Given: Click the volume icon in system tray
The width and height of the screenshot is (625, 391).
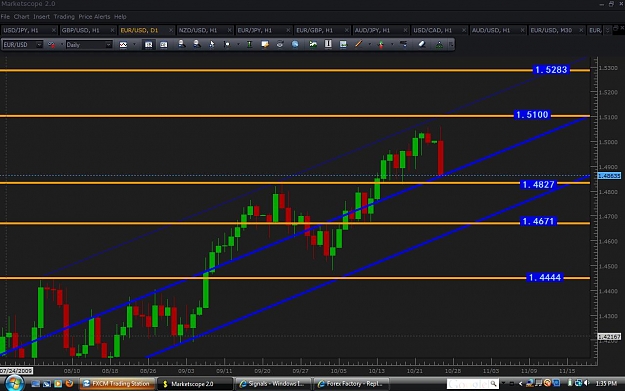Looking at the screenshot, I should pyautogui.click(x=586, y=383).
